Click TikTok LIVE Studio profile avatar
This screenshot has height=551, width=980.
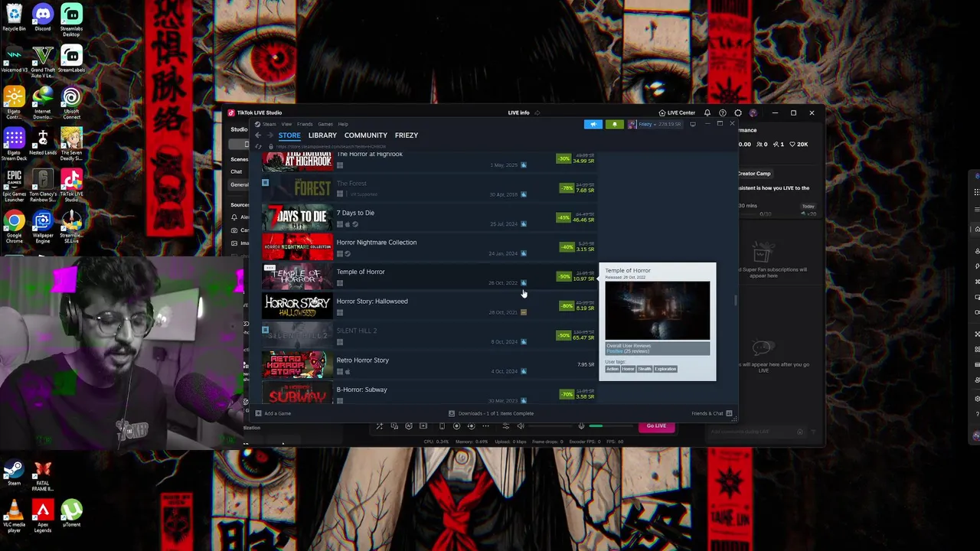[x=753, y=112]
